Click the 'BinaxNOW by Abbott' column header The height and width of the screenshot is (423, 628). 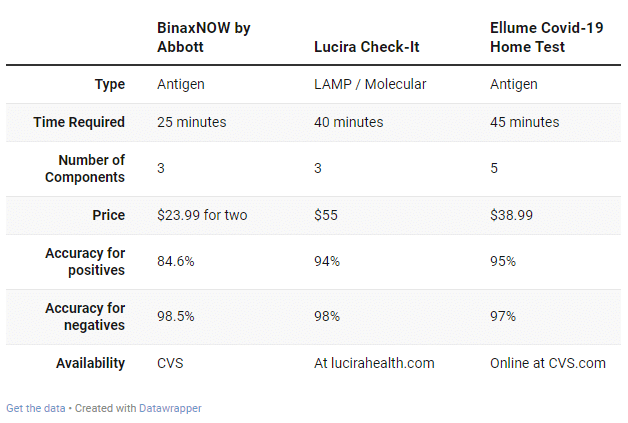[x=204, y=37]
